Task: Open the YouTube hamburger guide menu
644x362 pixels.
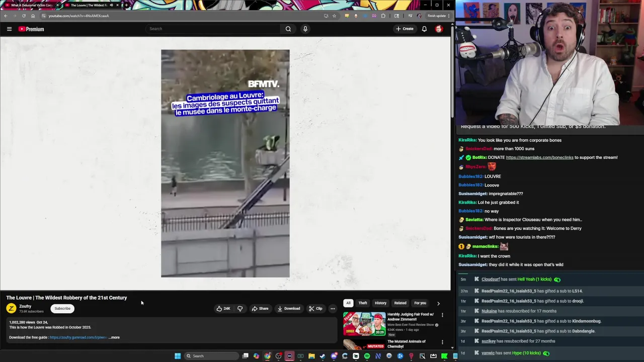Action: [9, 29]
